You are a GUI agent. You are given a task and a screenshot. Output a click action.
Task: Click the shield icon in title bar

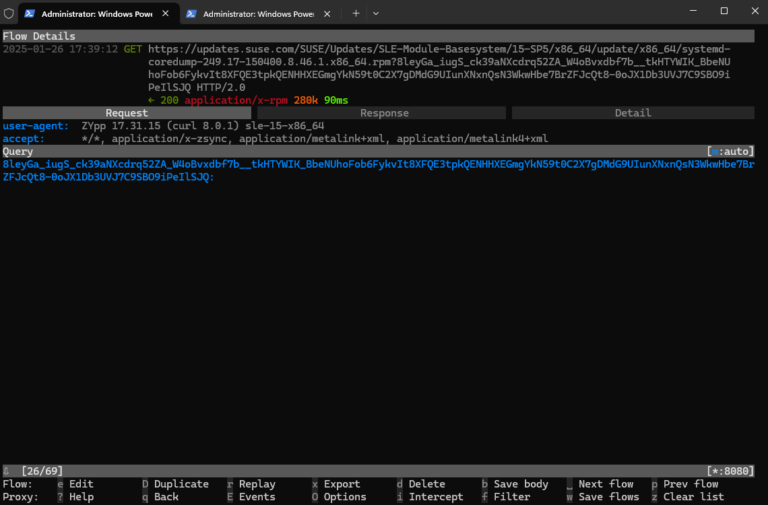(x=9, y=13)
